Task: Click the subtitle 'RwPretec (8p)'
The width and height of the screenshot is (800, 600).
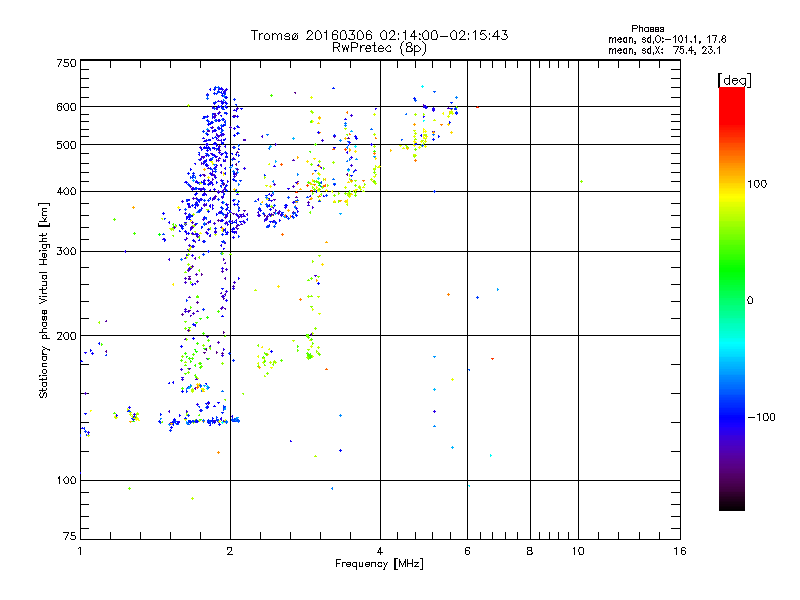Action: point(379,48)
